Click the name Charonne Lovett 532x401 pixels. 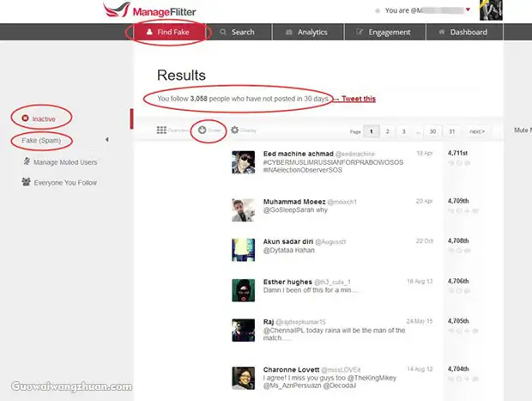pyautogui.click(x=291, y=369)
